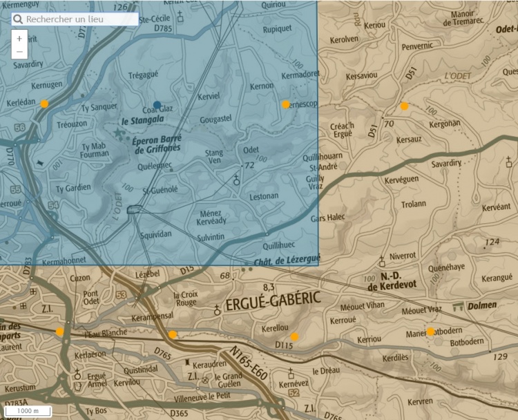Click the orange marker near Kerlédan
Viewport: 518px width, 420px height.
44,104
